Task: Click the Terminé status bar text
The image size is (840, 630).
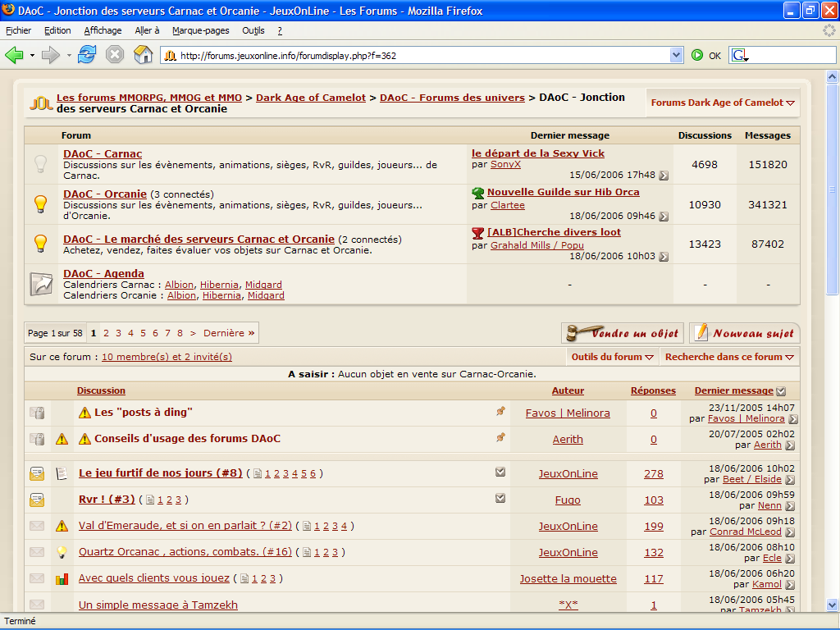Action: tap(21, 622)
